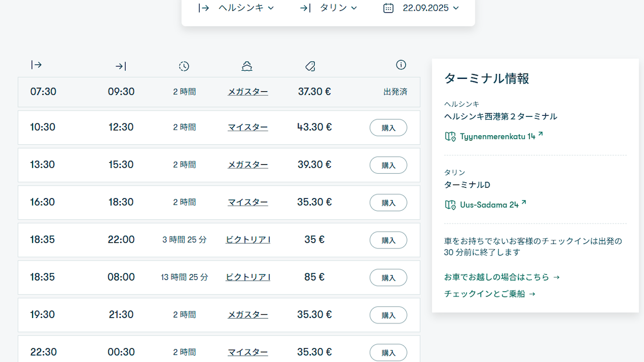Click the duration clock icon in header
This screenshot has height=362, width=644.
pyautogui.click(x=184, y=67)
